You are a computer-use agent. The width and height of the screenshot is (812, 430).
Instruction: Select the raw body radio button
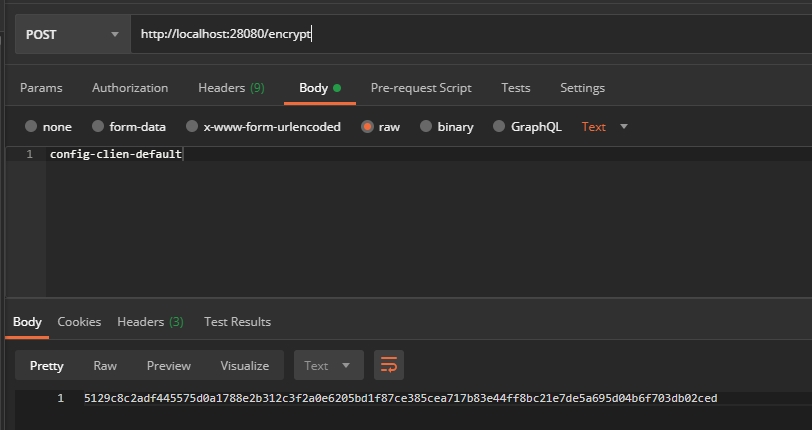[x=367, y=126]
